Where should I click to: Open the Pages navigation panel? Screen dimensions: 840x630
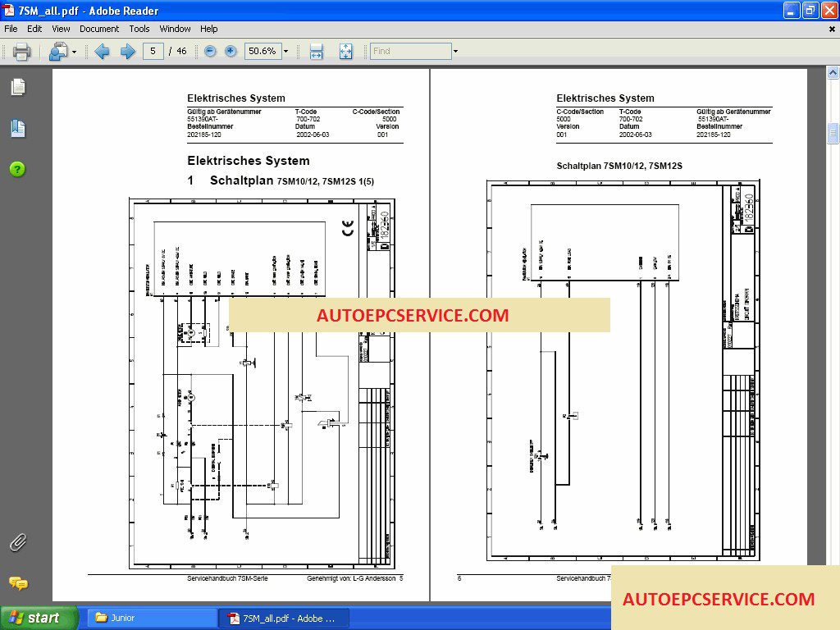tap(18, 86)
